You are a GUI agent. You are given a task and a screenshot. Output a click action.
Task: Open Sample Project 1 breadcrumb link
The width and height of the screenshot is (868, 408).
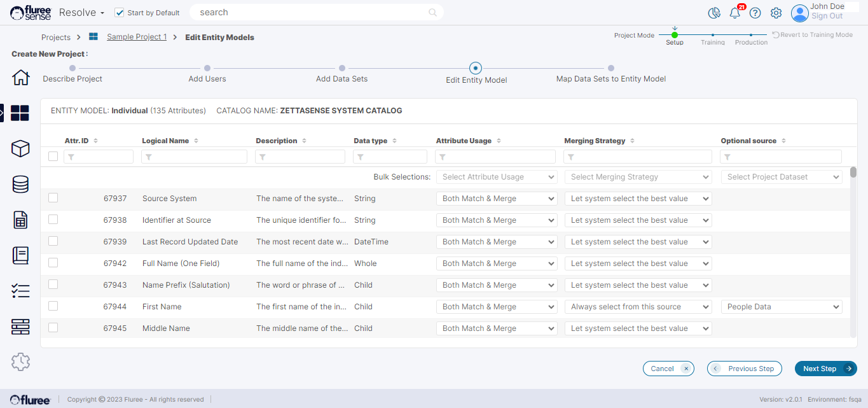point(137,37)
